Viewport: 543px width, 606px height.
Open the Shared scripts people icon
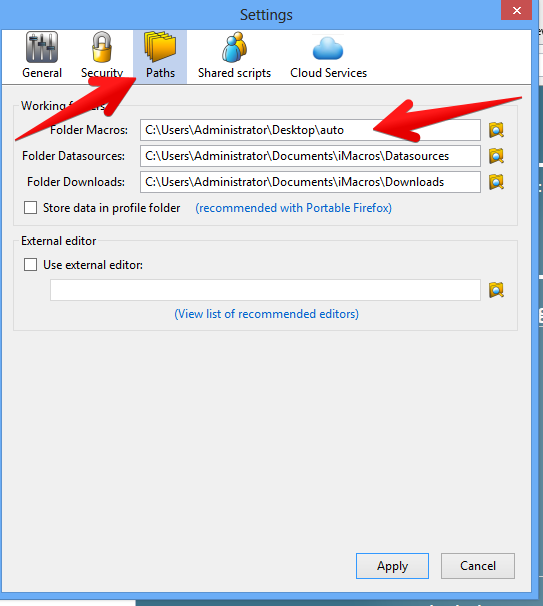point(234,47)
